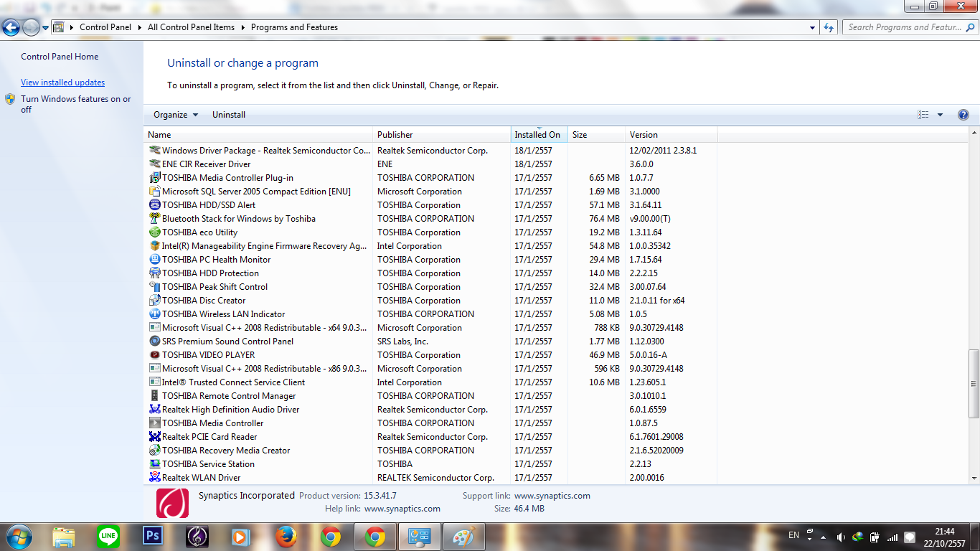Click the Realtek WLAN Driver icon

pos(154,478)
